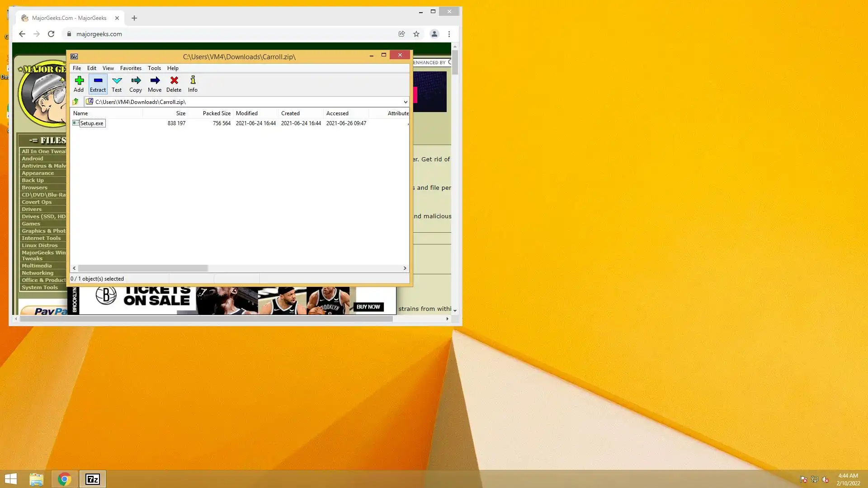Viewport: 868px width, 488px height.
Task: Click the Antivirus & Malware sidebar link
Action: [x=43, y=166]
